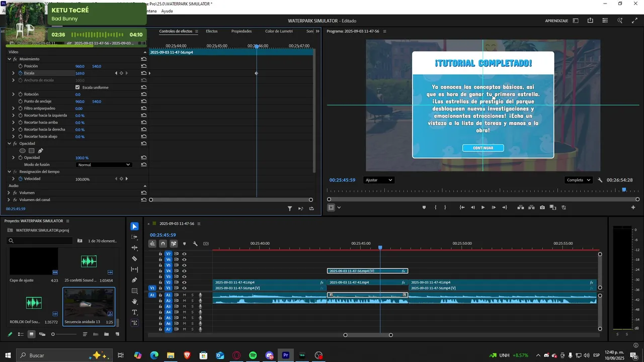Image resolution: width=644 pixels, height=362 pixels.
Task: Switch to Color de Lumetri tab
Action: (x=279, y=31)
